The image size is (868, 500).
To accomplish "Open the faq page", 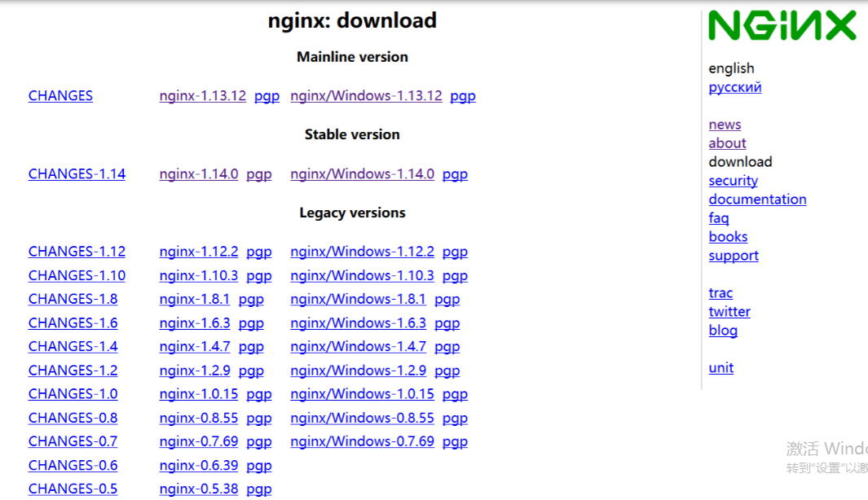I will [719, 218].
